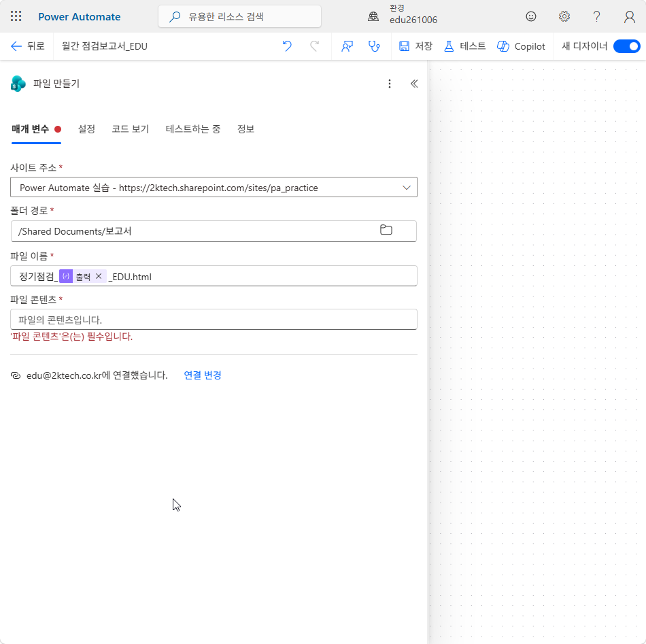Click the 파일 콘텐츠 input field
This screenshot has height=644, width=646.
tap(214, 320)
